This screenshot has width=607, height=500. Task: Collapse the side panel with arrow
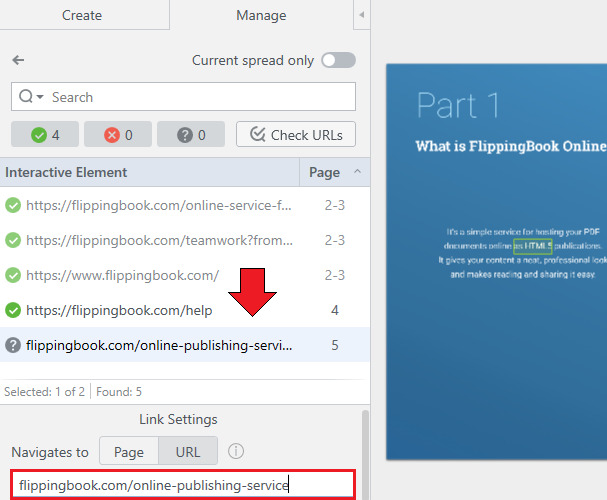click(362, 15)
